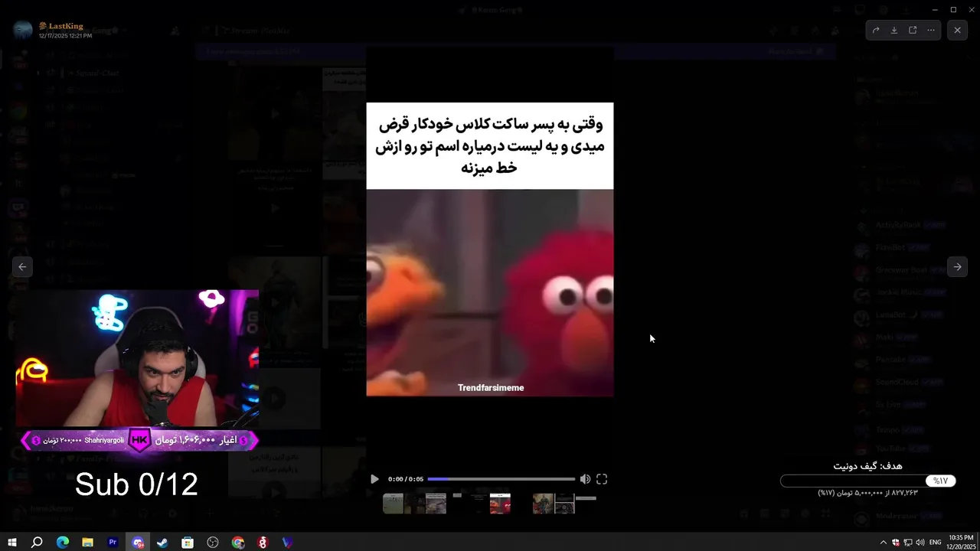
Task: Open LastKing's profile name in viewer header
Action: click(66, 26)
